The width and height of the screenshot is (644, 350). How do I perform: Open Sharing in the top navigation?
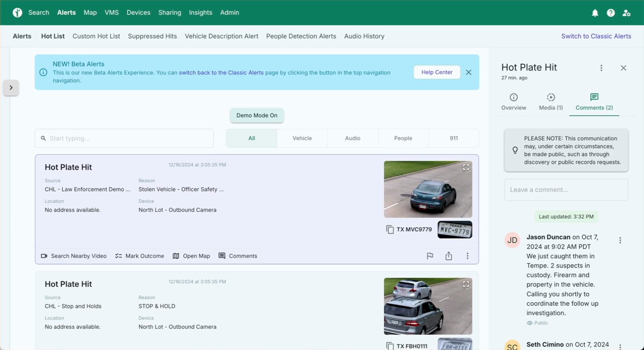(169, 13)
